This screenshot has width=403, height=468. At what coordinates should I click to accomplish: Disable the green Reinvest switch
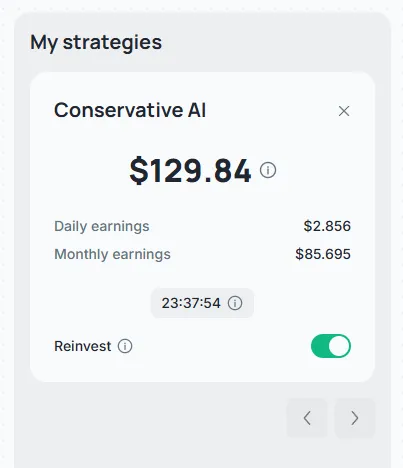pyautogui.click(x=331, y=346)
